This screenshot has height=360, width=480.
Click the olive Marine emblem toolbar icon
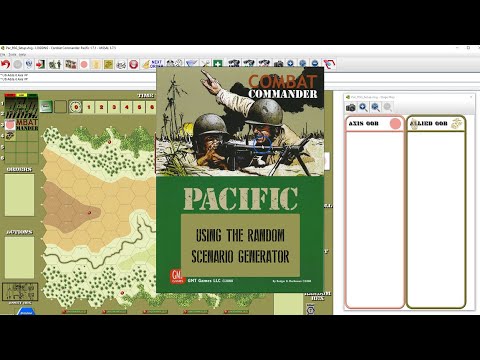pos(108,64)
